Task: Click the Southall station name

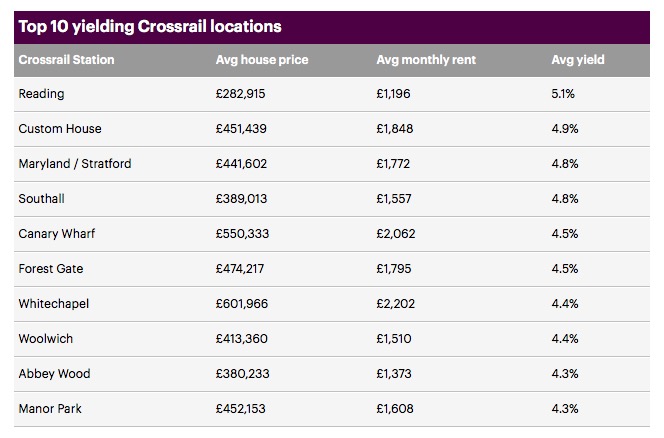Action: [41, 199]
